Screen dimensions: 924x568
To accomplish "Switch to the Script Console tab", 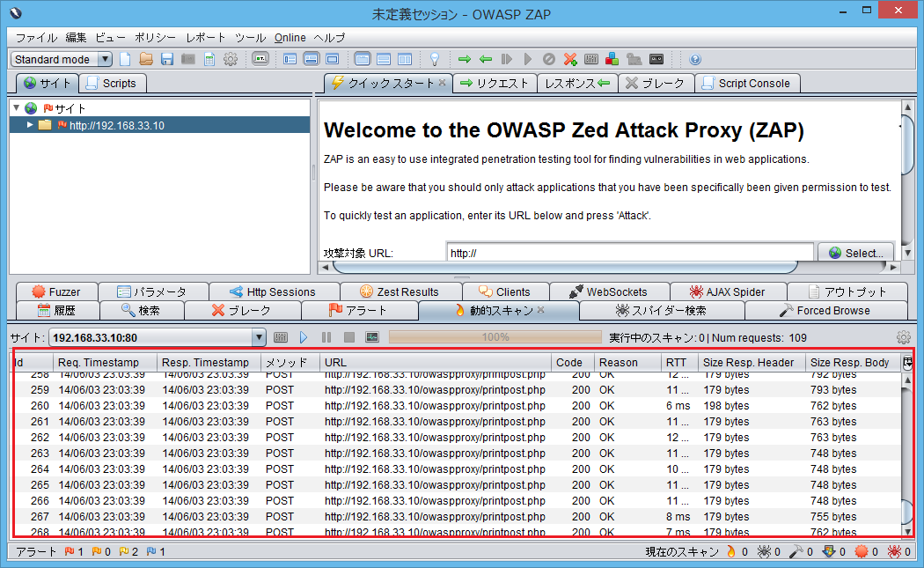I will [x=747, y=83].
